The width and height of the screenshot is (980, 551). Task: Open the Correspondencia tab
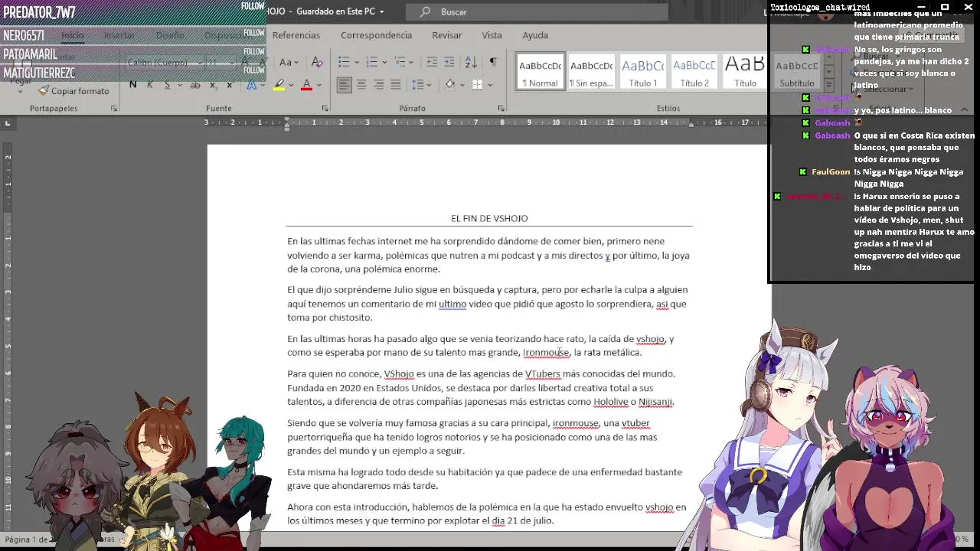(376, 35)
